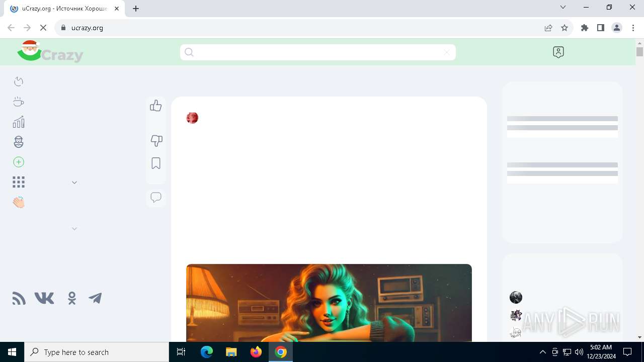Like the post with thumbs up

(x=156, y=106)
